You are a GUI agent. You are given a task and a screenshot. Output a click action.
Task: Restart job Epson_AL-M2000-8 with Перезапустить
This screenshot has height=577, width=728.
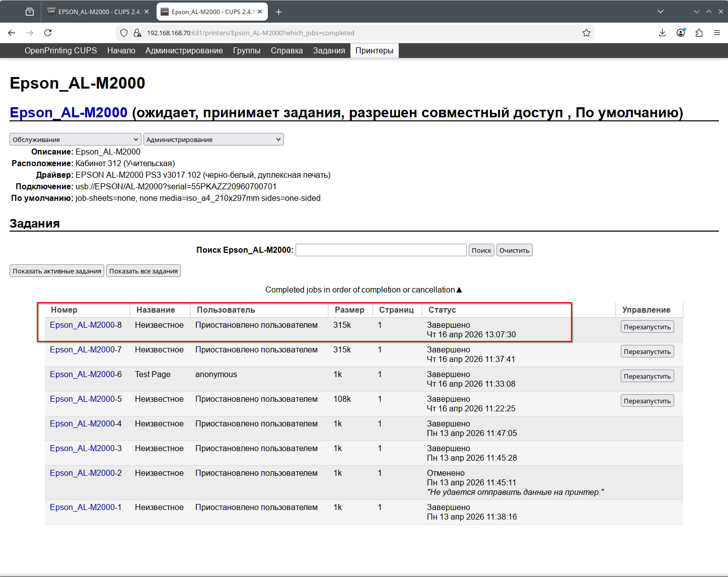[647, 327]
